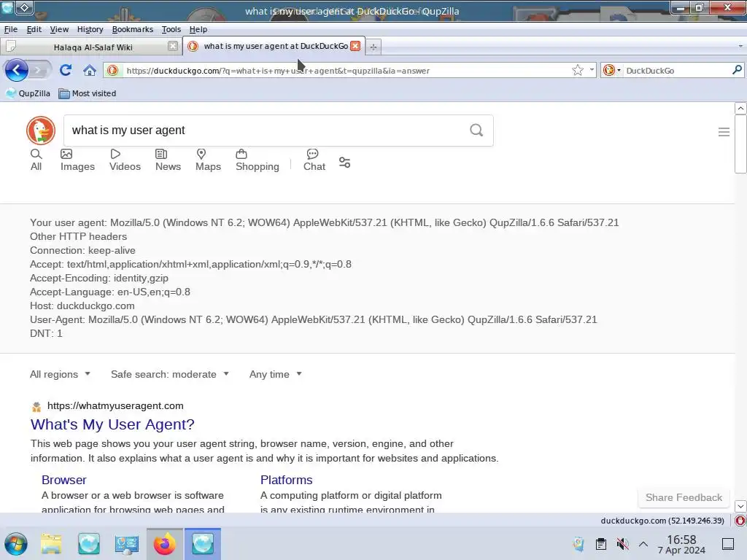Open the Chat search category

point(314,160)
